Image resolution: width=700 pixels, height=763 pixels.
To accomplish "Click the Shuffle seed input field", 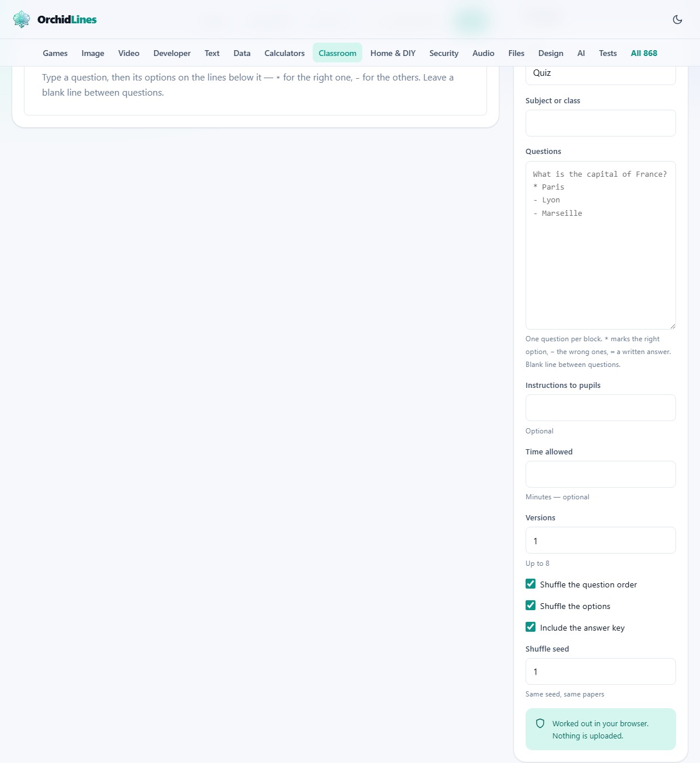I will tap(601, 671).
